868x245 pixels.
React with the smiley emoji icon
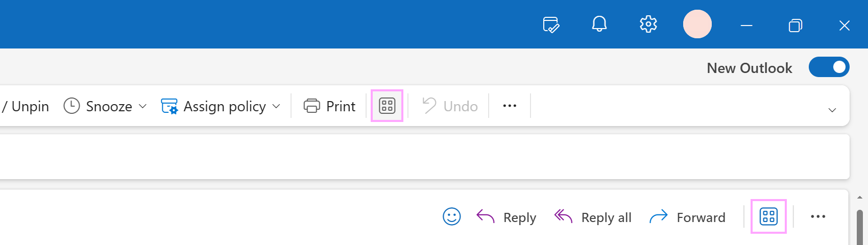[x=452, y=216]
